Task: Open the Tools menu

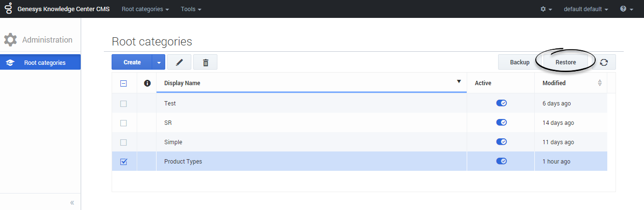Action: point(191,9)
